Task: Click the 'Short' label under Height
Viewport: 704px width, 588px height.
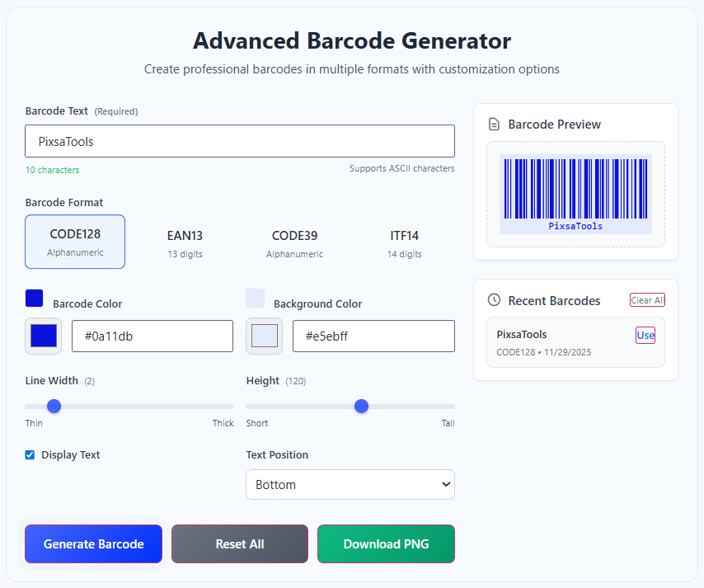Action: pos(257,423)
